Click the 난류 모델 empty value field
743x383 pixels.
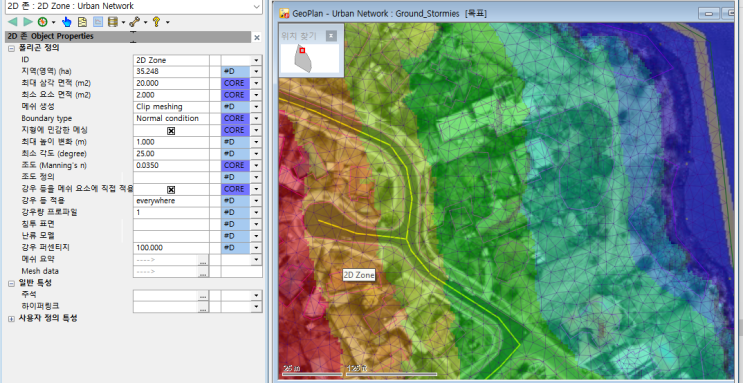click(171, 236)
